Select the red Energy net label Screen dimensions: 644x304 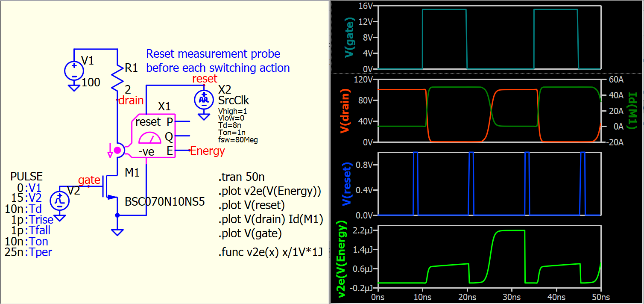pos(207,151)
